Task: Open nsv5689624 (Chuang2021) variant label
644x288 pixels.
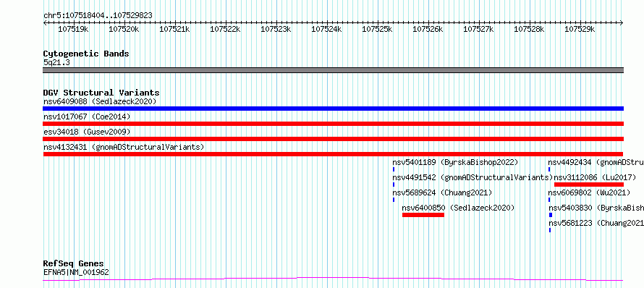Action: pos(442,192)
